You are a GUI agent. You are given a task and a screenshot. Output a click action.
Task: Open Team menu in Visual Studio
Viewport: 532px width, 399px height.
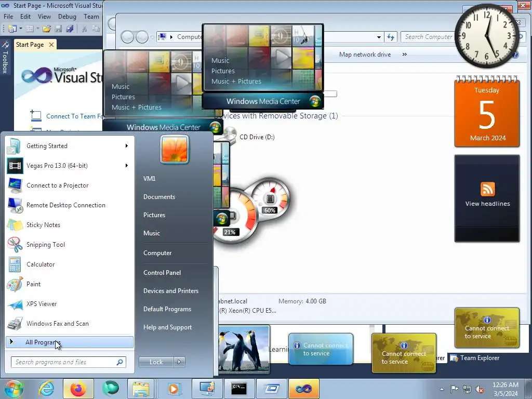[x=91, y=16]
